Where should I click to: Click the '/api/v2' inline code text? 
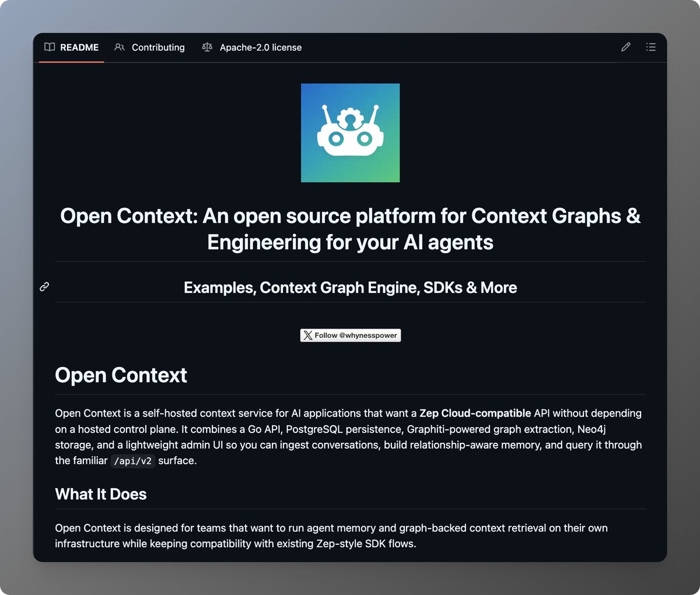coord(133,461)
